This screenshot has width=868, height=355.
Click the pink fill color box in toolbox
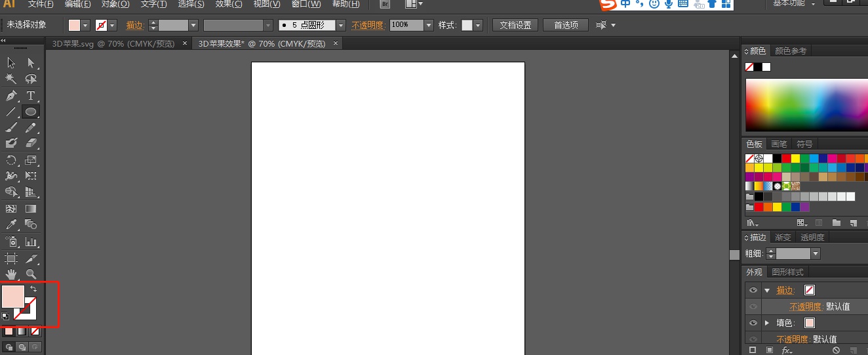click(12, 295)
